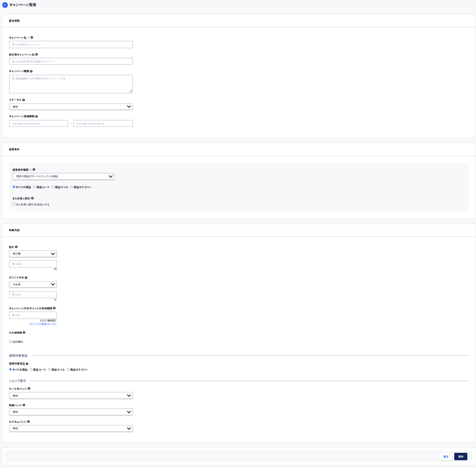Viewport: 476px width, 468px height.
Task: Check the 送料無料 checkbox
Action: pos(10,342)
